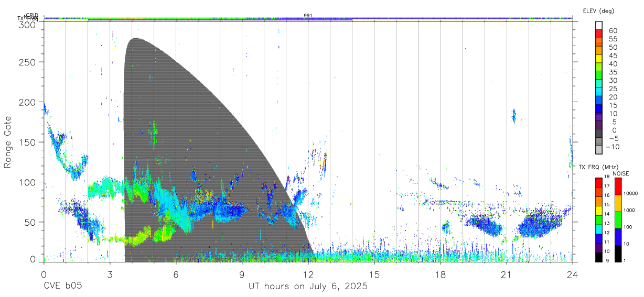Screen dimensions: 644x297
Task: Click the 1000 label on NOISE legend
Action: point(630,210)
